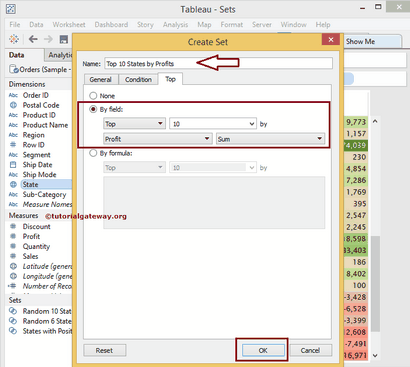Open the Profit field dropdown

point(158,139)
